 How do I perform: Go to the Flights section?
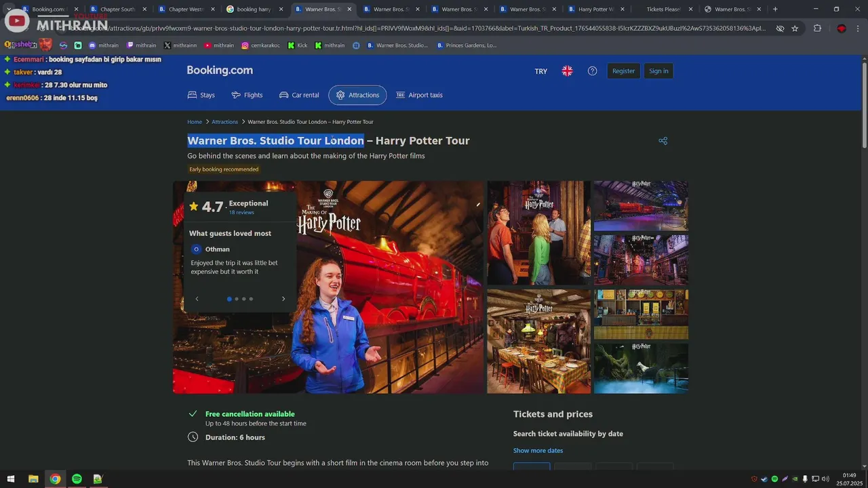point(247,95)
